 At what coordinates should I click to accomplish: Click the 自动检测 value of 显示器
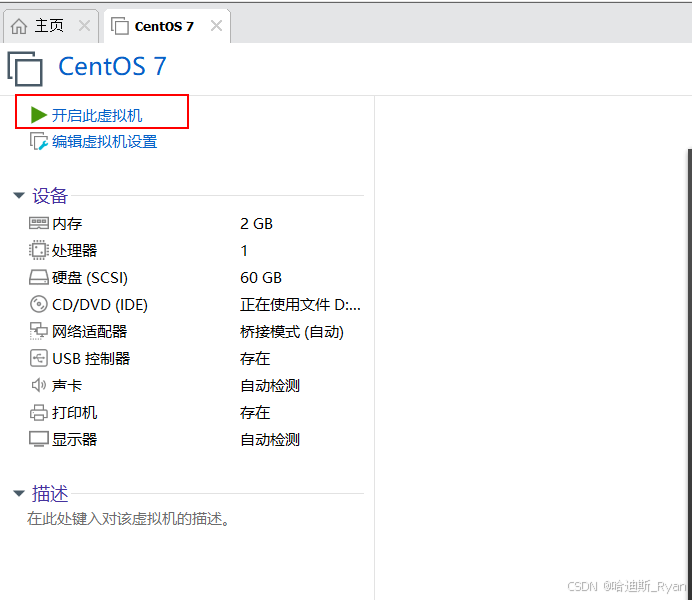(270, 440)
